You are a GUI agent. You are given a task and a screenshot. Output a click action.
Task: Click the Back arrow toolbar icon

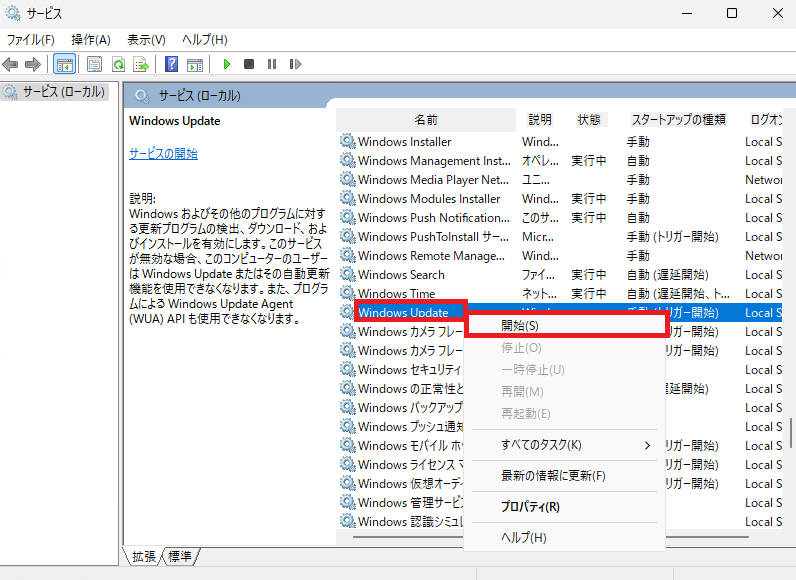point(11,64)
